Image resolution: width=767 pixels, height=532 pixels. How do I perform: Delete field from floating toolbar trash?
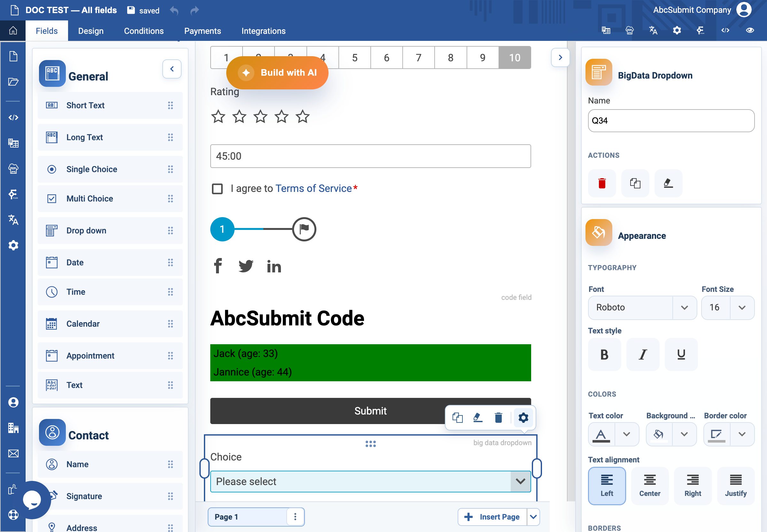[x=499, y=418]
